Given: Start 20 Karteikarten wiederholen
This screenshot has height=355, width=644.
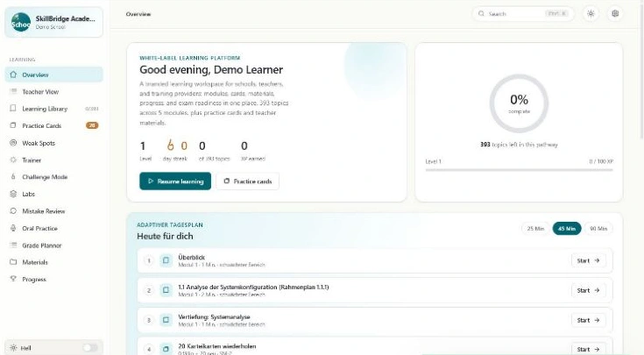Looking at the screenshot, I should coord(588,349).
